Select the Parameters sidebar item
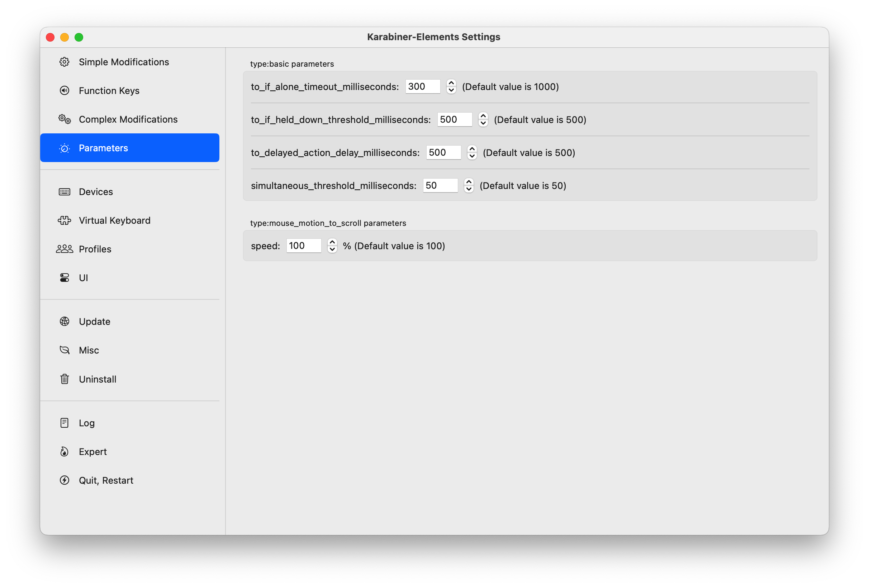Screen dimensions: 869x588 point(129,148)
